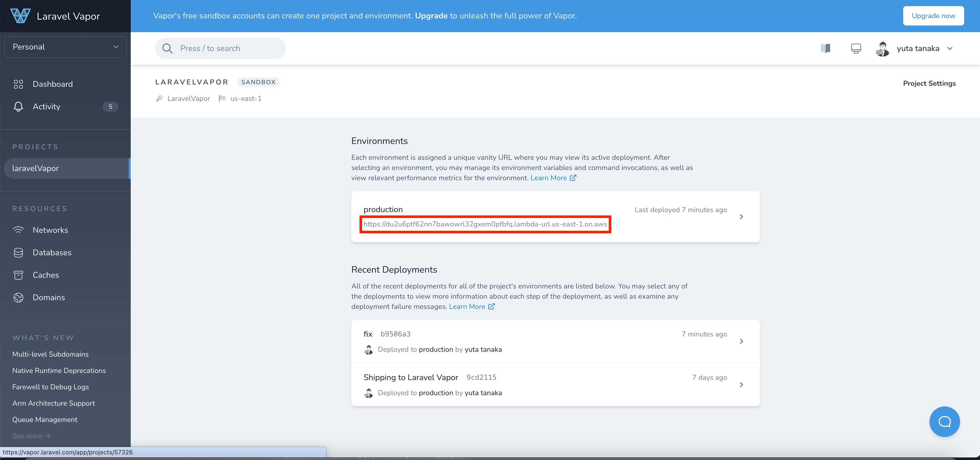This screenshot has height=460, width=980.
Task: Expand the yuta tanaka user menu chevron
Action: 950,48
